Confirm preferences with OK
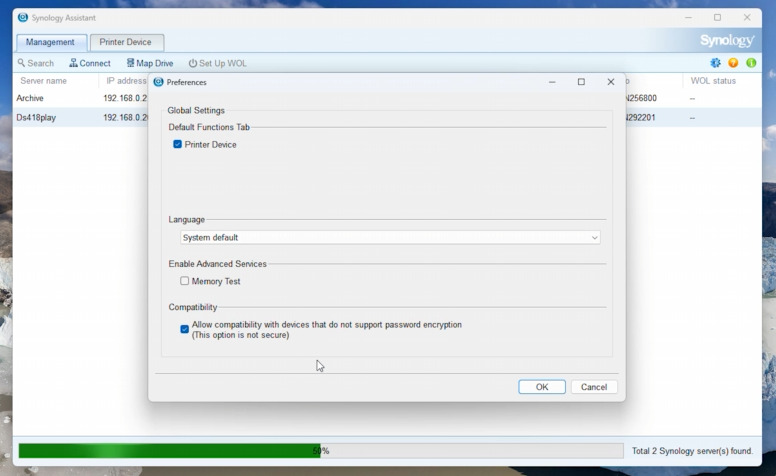The width and height of the screenshot is (776, 476). pos(542,387)
